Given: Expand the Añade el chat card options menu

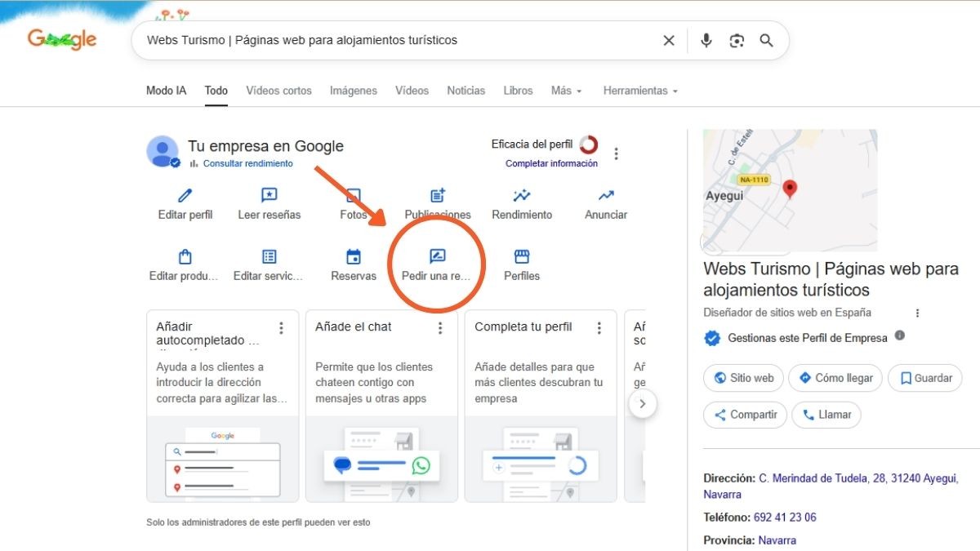Looking at the screenshot, I should point(439,327).
